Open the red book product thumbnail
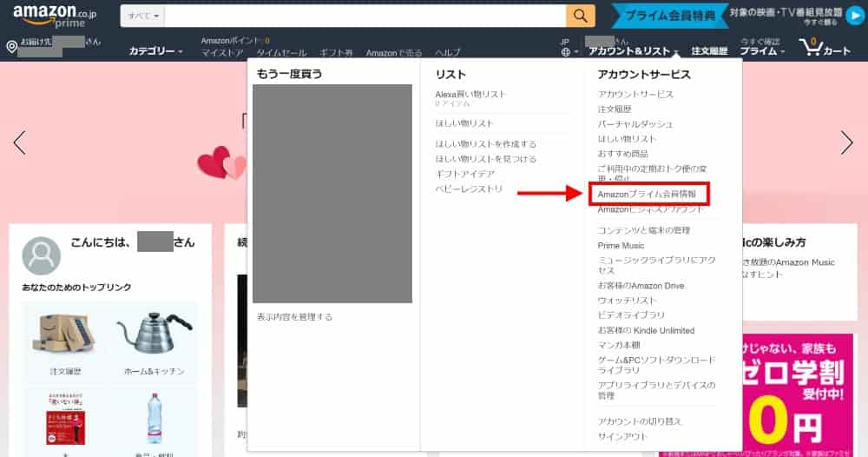The width and height of the screenshot is (868, 457). point(66,418)
